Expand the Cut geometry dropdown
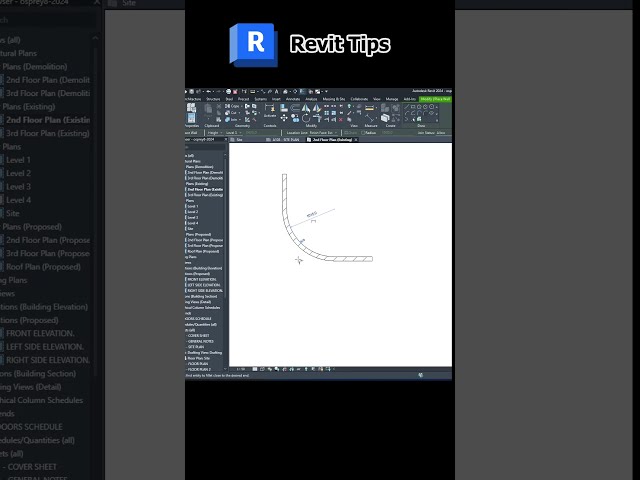This screenshot has width=640, height=480. coord(240,113)
